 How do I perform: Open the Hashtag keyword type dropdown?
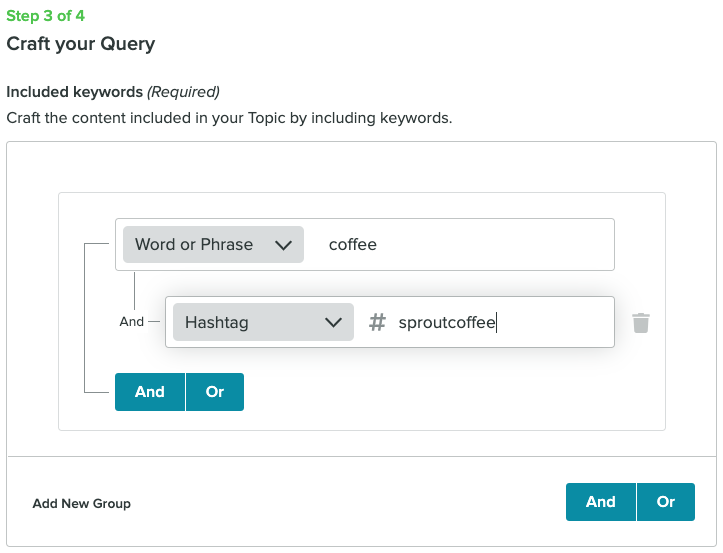[263, 322]
